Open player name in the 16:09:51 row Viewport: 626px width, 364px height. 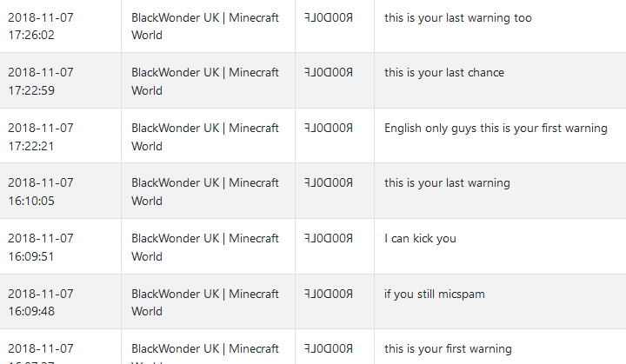click(328, 239)
